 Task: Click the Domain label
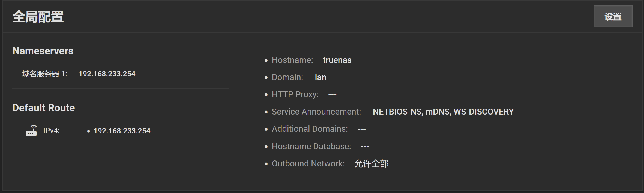287,77
